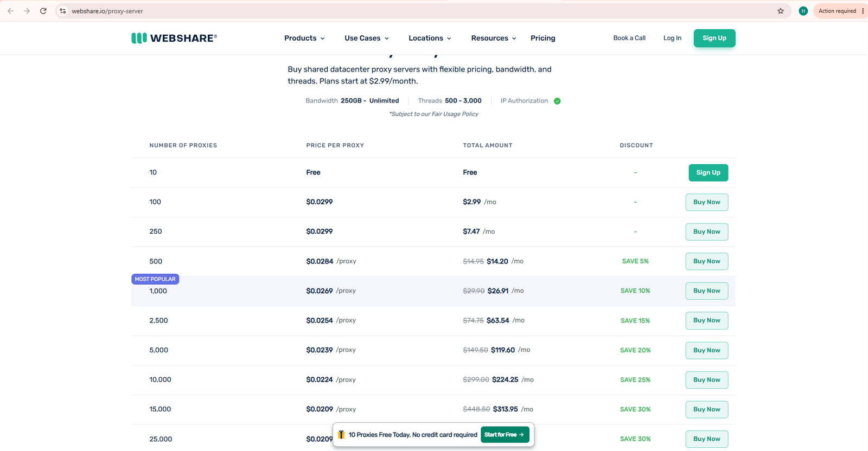Go to the Pricing page
The width and height of the screenshot is (868, 451).
tap(543, 38)
